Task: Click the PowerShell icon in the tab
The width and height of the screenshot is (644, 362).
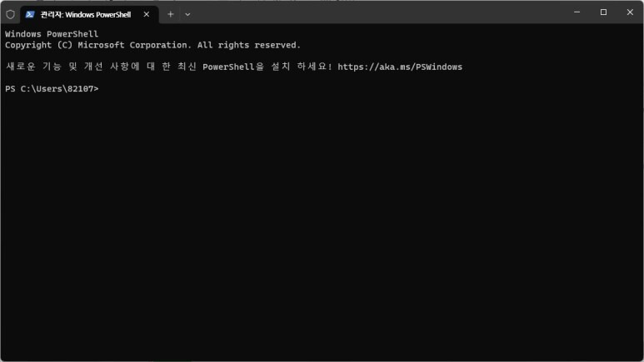Action: pyautogui.click(x=29, y=14)
